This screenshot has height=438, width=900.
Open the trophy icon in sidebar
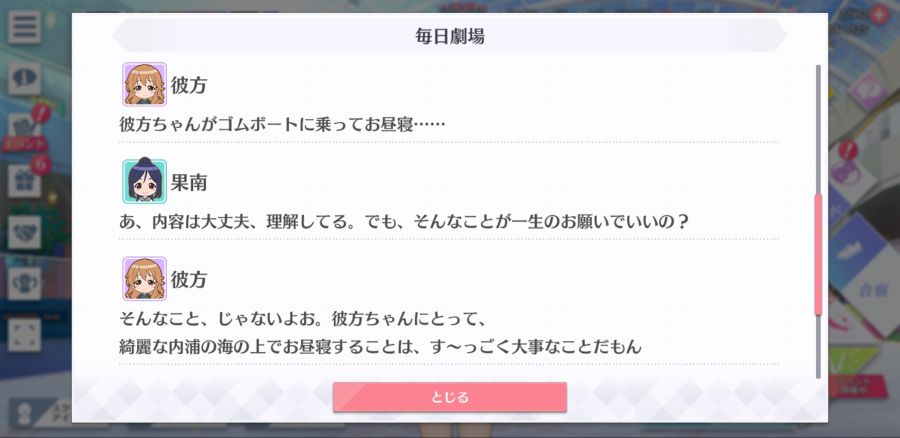point(24,284)
